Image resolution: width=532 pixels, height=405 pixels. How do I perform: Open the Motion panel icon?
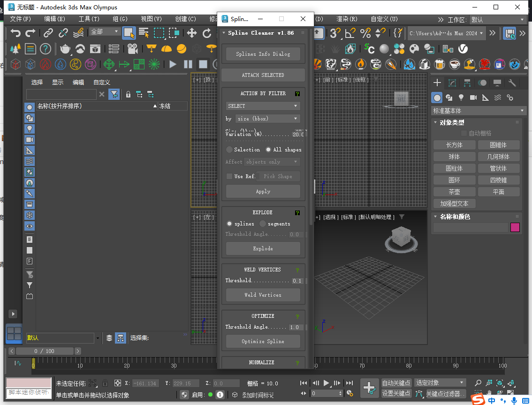click(482, 82)
